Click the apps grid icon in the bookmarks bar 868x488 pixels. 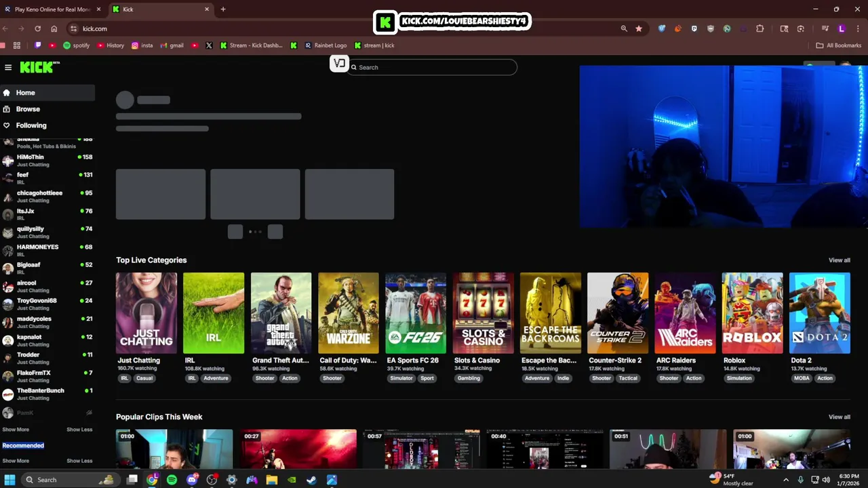click(x=17, y=45)
